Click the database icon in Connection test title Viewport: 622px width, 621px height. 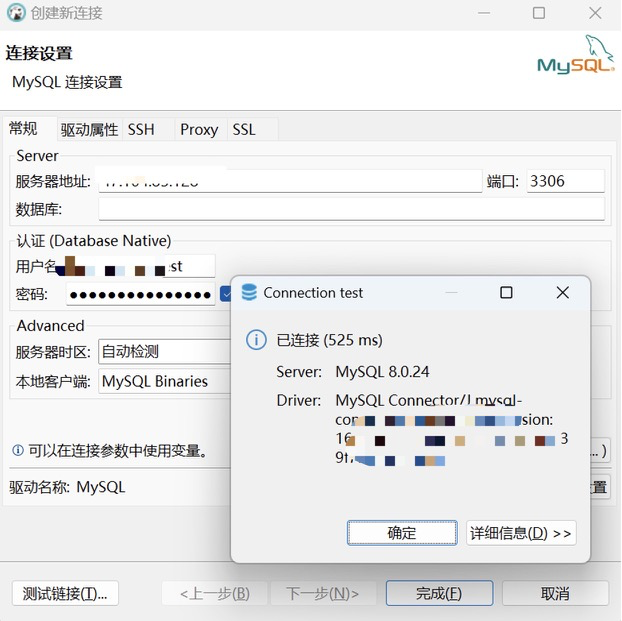249,293
